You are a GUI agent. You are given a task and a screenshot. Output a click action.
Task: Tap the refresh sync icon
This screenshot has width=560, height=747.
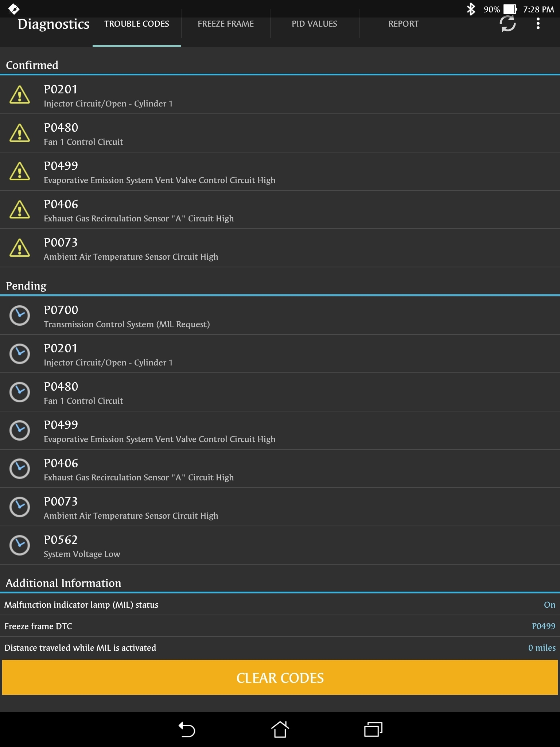click(x=507, y=24)
